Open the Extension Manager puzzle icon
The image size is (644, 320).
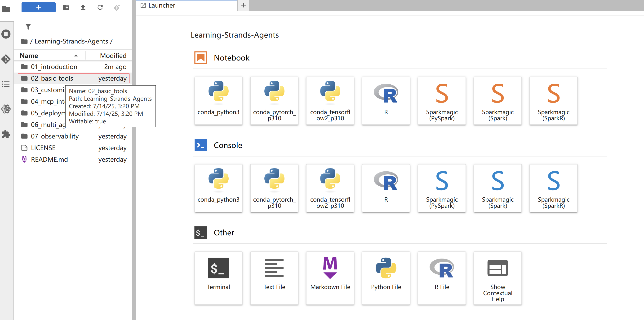pyautogui.click(x=6, y=134)
